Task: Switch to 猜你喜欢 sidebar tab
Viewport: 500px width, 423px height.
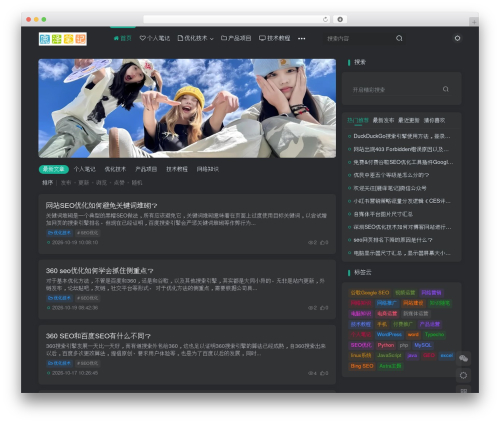Action: point(434,120)
